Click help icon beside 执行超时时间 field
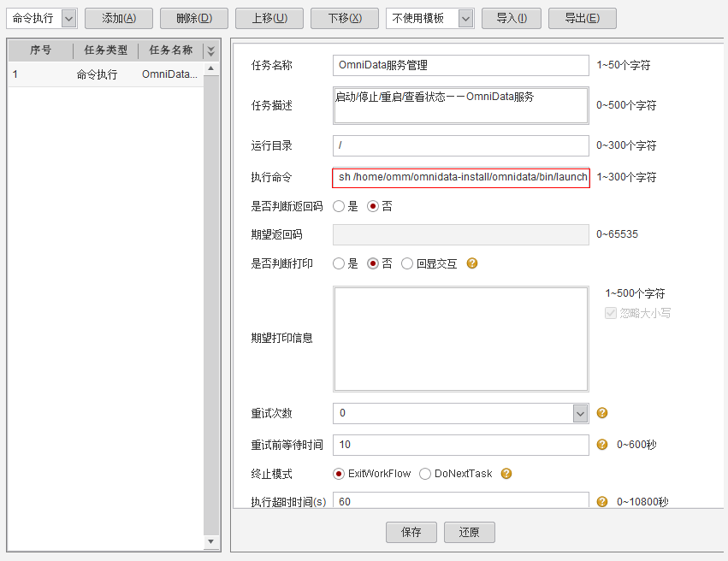This screenshot has height=561, width=728. pos(602,502)
